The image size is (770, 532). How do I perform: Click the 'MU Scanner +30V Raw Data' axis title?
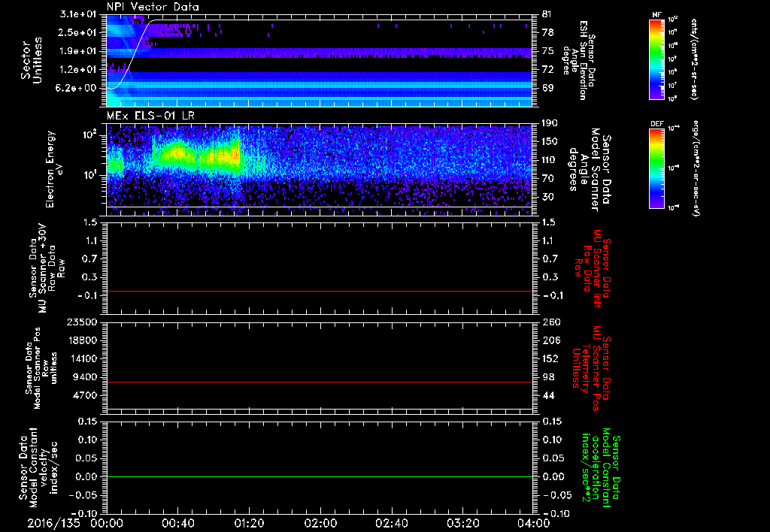point(47,268)
